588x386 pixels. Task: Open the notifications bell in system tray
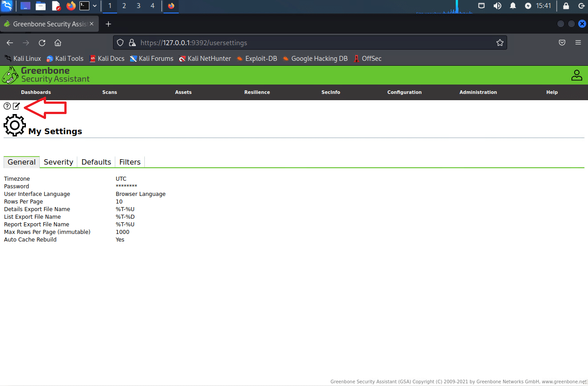click(x=513, y=6)
